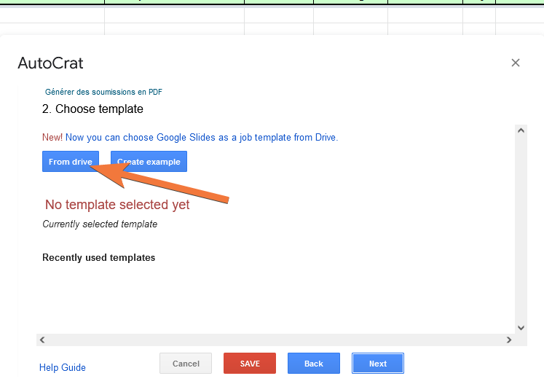
Task: Close the AutoCrat dialog with X
Action: [515, 63]
